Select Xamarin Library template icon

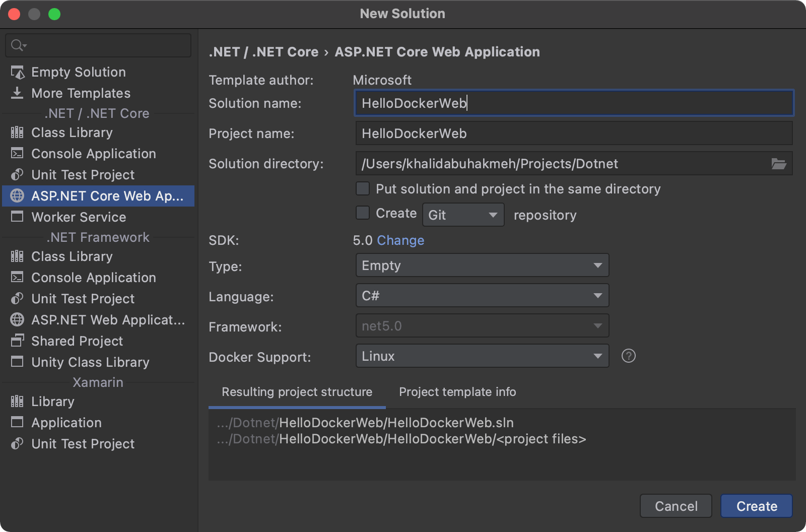click(x=18, y=402)
